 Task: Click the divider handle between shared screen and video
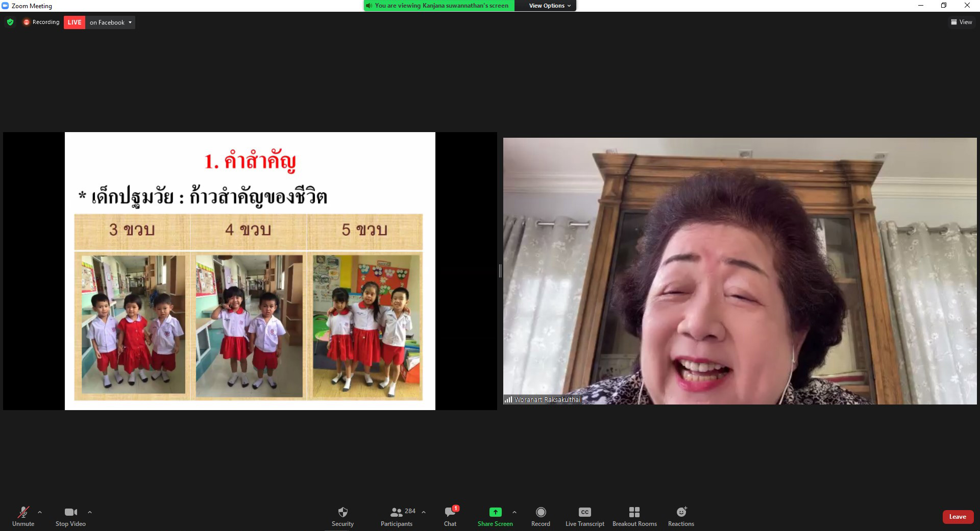pyautogui.click(x=500, y=271)
